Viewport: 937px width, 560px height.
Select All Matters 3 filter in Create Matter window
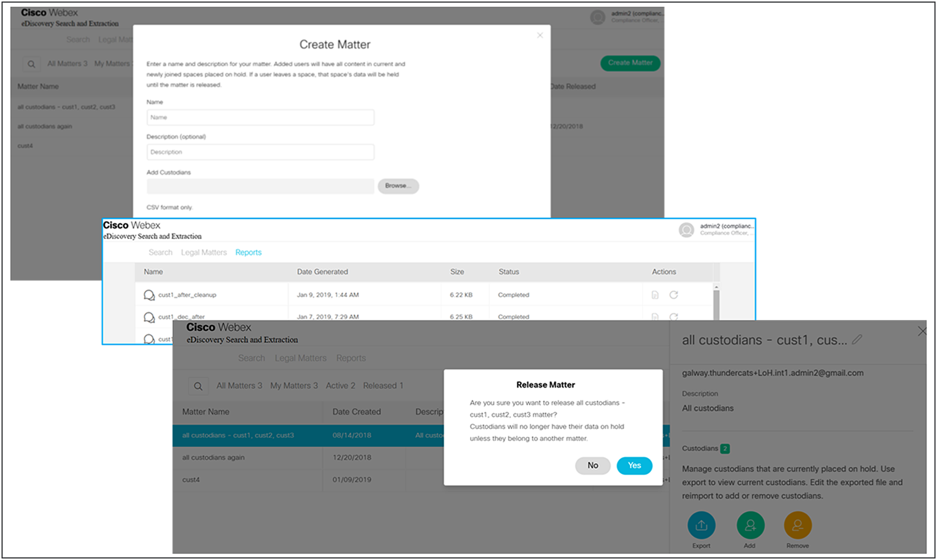pyautogui.click(x=67, y=63)
